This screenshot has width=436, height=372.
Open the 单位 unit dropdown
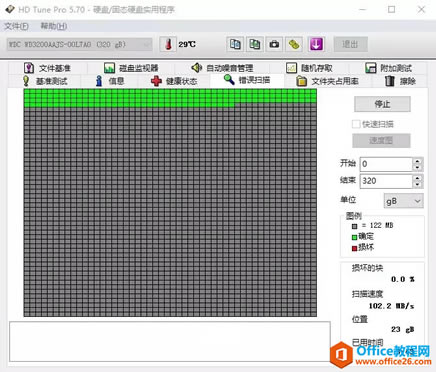403,201
